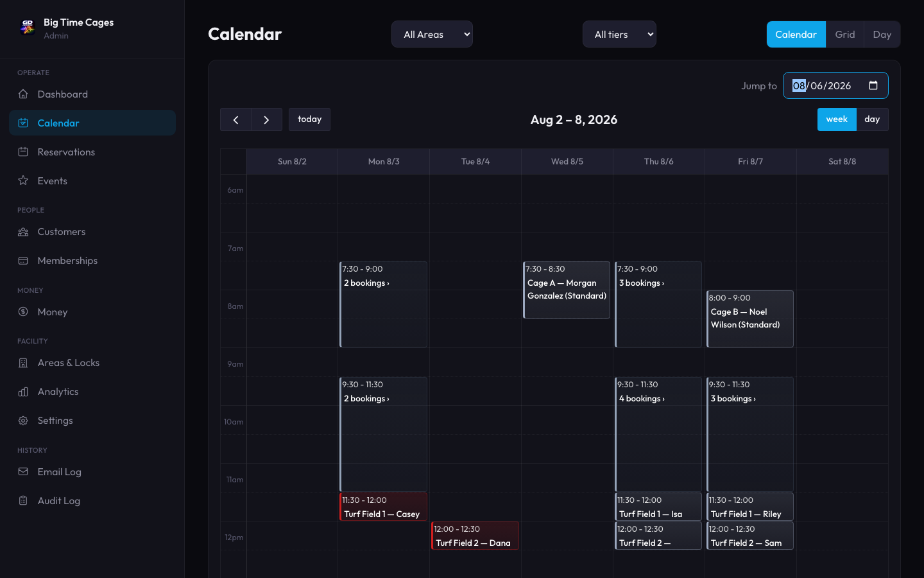Viewport: 924px width, 578px height.
Task: Expand Monday 9:30 - 11:30 two bookings
Action: click(x=384, y=434)
